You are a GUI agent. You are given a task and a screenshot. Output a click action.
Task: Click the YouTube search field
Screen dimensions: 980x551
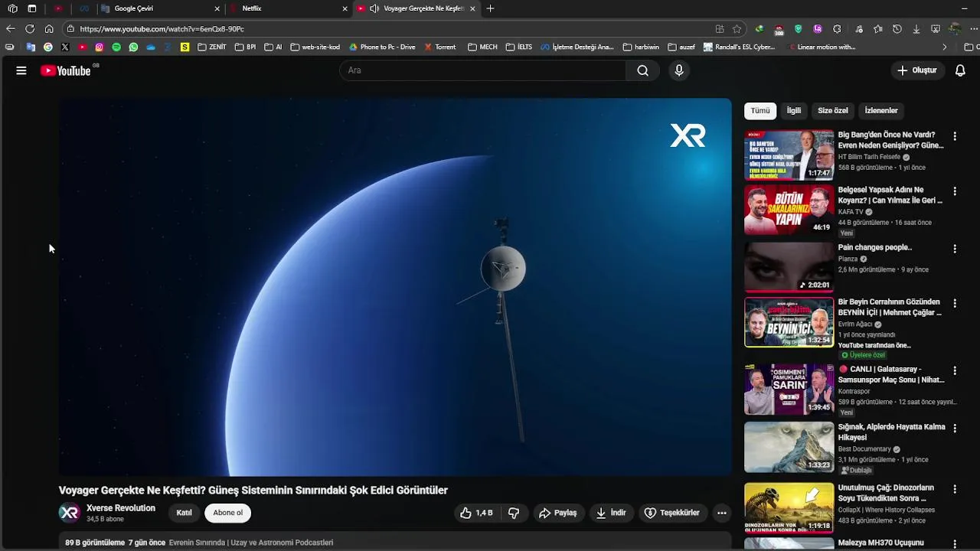pos(483,70)
